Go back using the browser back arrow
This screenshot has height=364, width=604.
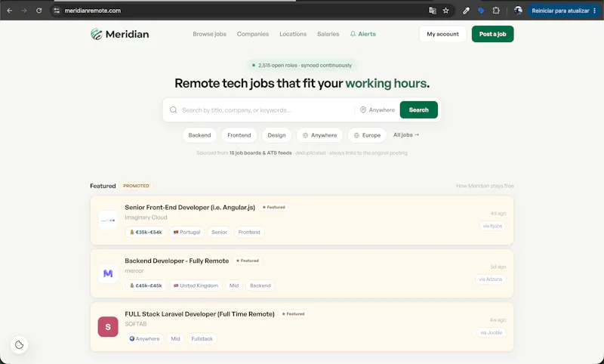click(x=10, y=11)
